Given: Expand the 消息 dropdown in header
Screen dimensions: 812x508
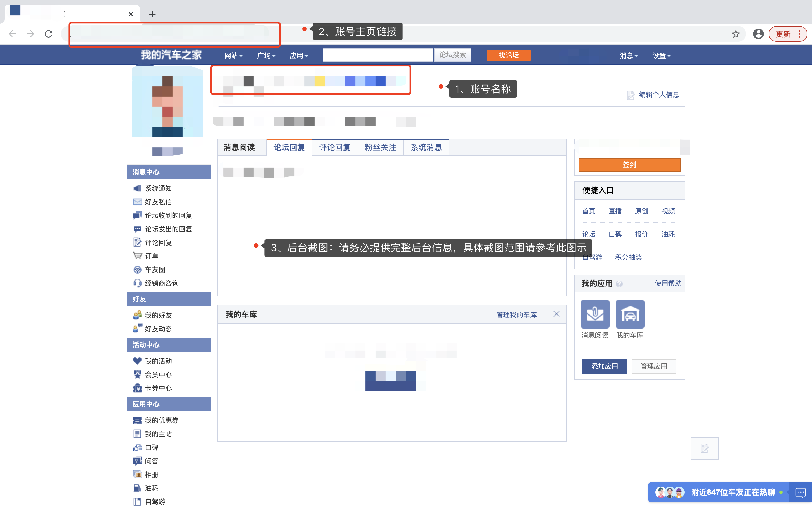Looking at the screenshot, I should tap(628, 55).
